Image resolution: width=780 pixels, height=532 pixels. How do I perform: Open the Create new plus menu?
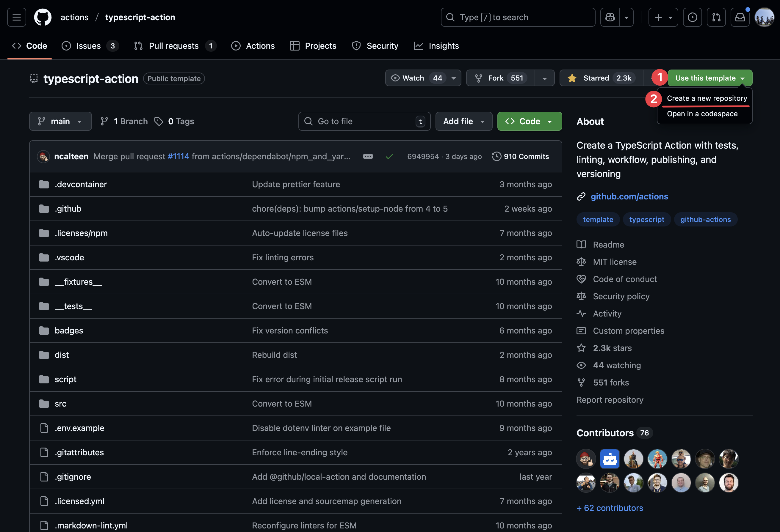[663, 17]
